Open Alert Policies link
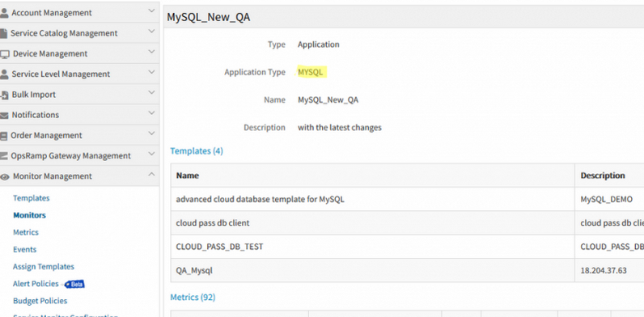 pos(36,284)
